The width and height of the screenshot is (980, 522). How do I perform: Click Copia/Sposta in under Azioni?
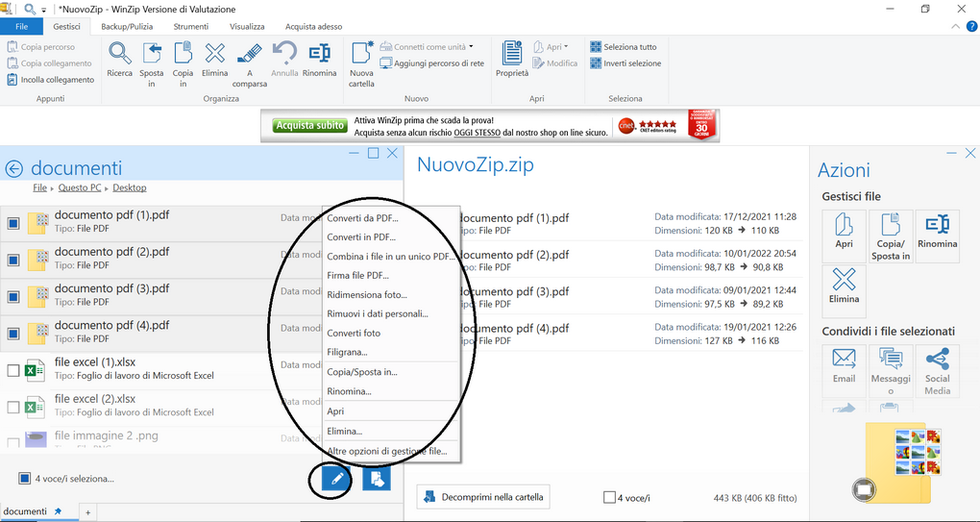point(891,236)
